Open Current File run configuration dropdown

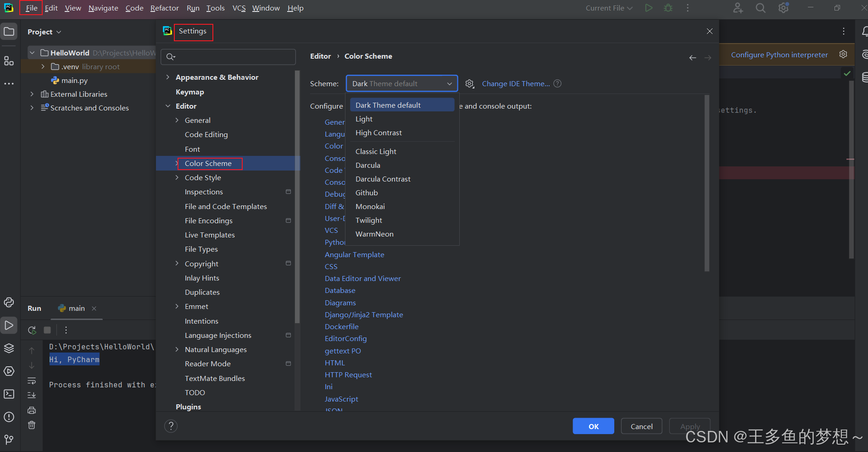coord(609,8)
